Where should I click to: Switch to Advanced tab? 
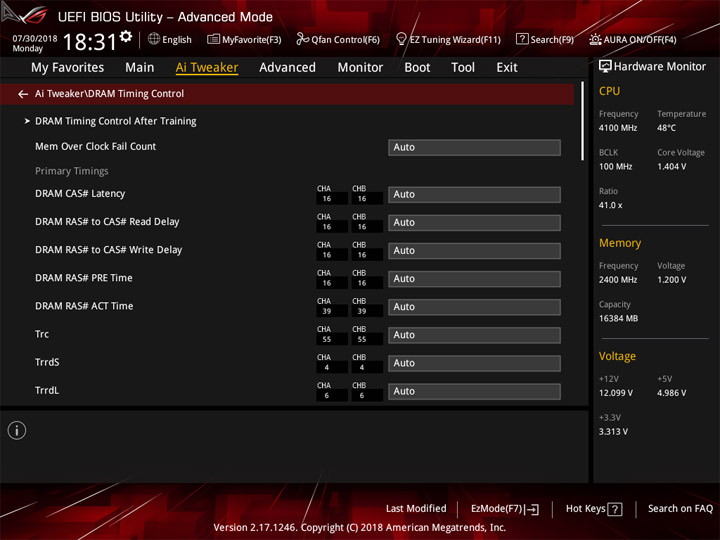287,68
